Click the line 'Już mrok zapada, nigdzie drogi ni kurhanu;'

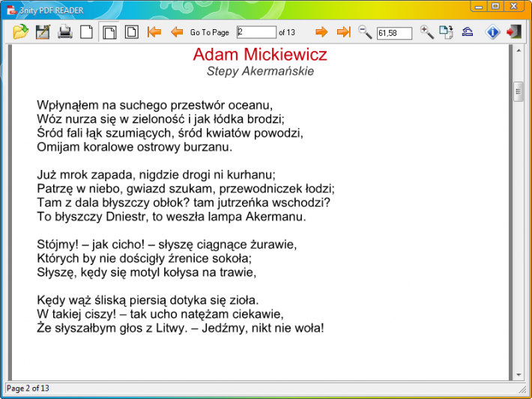156,175
